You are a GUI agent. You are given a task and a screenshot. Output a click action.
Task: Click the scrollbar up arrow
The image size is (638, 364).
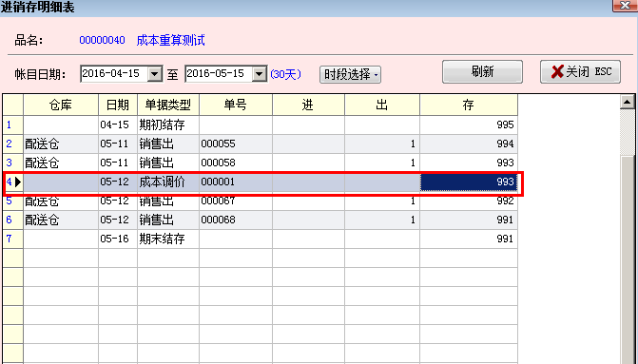tap(628, 102)
